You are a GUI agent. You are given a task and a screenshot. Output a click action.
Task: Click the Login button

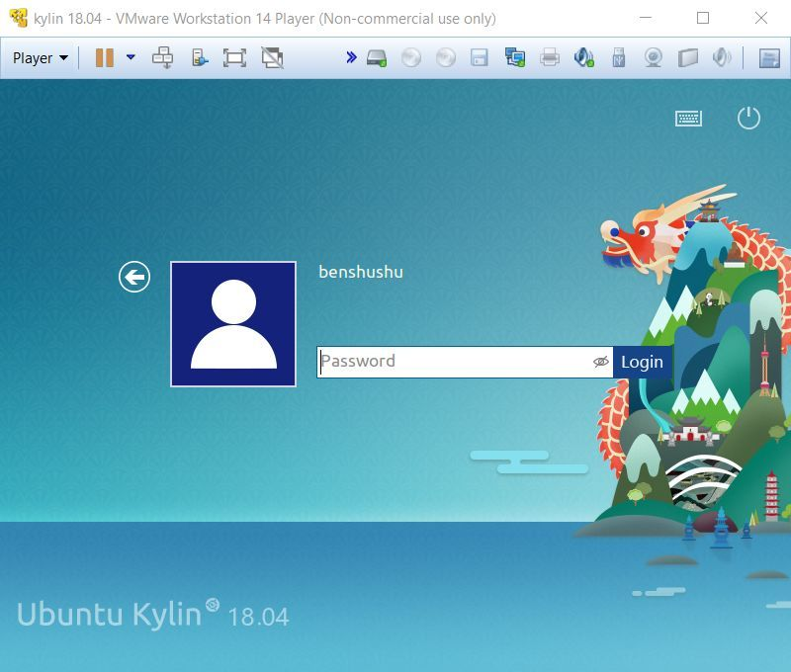click(642, 362)
